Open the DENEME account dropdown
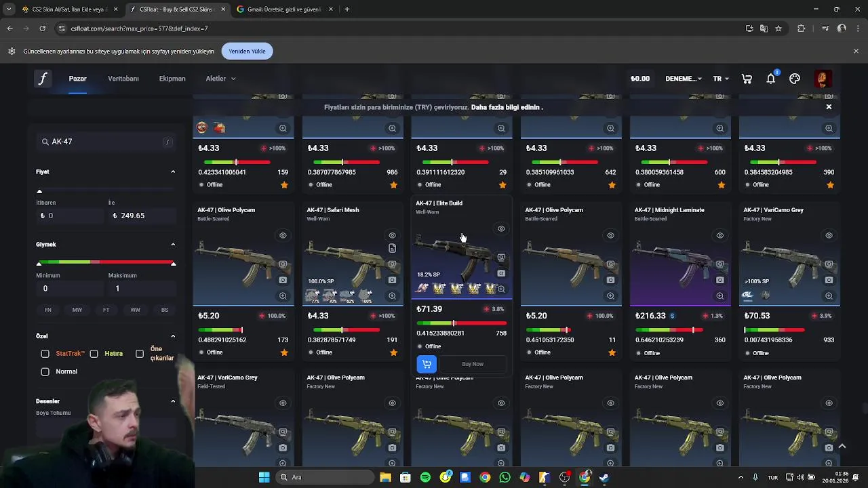 (684, 79)
